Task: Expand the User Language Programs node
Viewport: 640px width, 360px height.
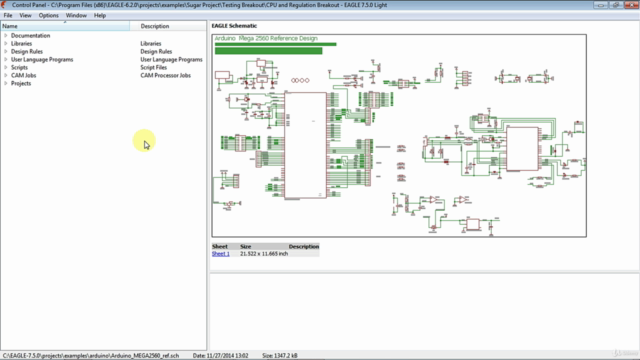Action: point(6,59)
